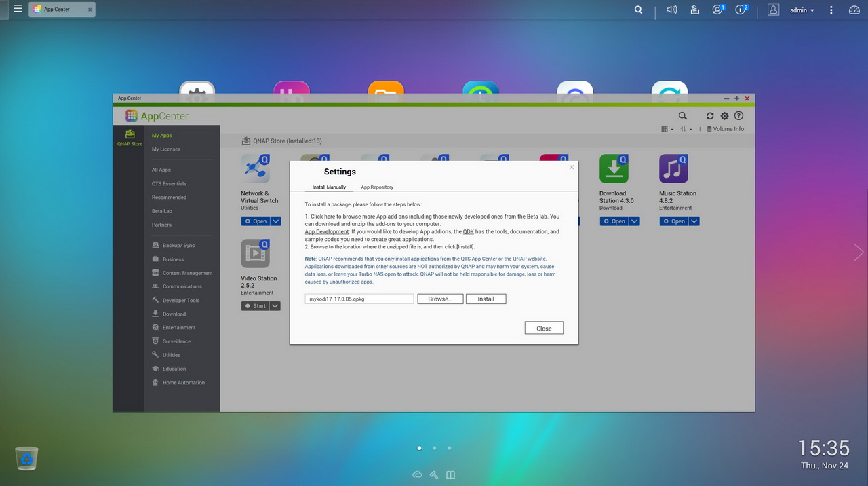The image size is (868, 486).
Task: Select Partners in sidebar
Action: [161, 225]
